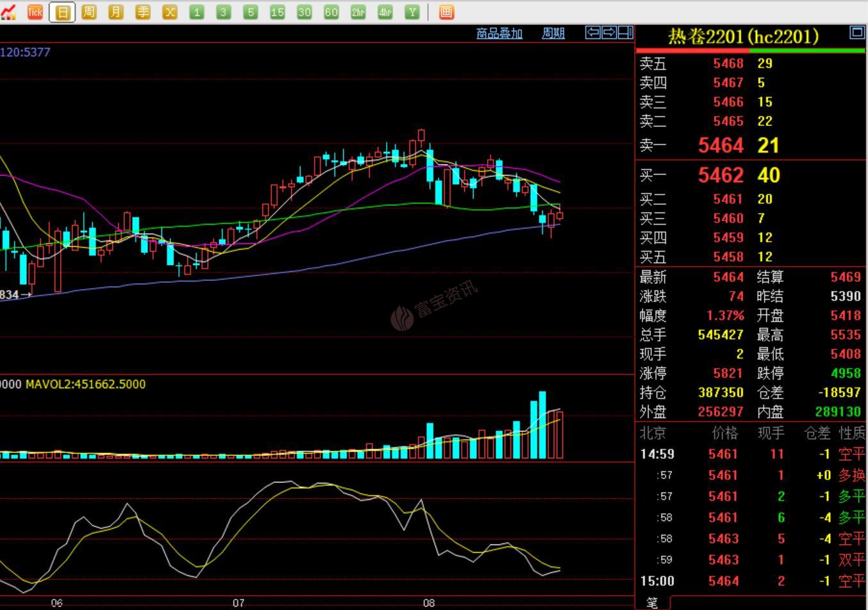Viewport: 868px width, 610px height.
Task: Click 跌停 limit-down value 4958
Action: click(x=846, y=373)
